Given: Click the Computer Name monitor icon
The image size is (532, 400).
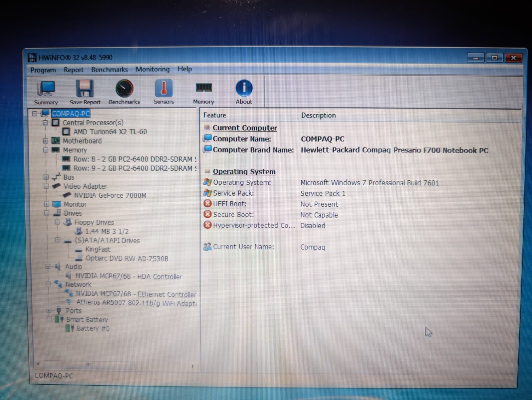Looking at the screenshot, I should click(x=208, y=138).
